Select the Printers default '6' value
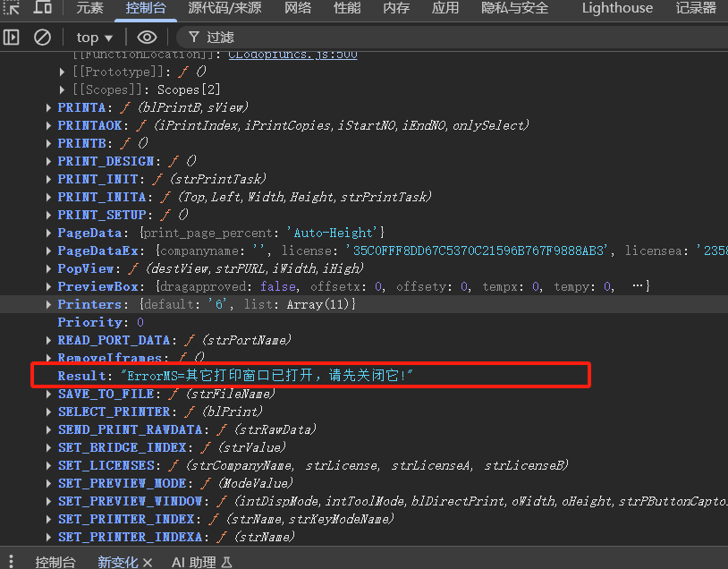Viewport: 728px width, 569px height. (x=216, y=305)
